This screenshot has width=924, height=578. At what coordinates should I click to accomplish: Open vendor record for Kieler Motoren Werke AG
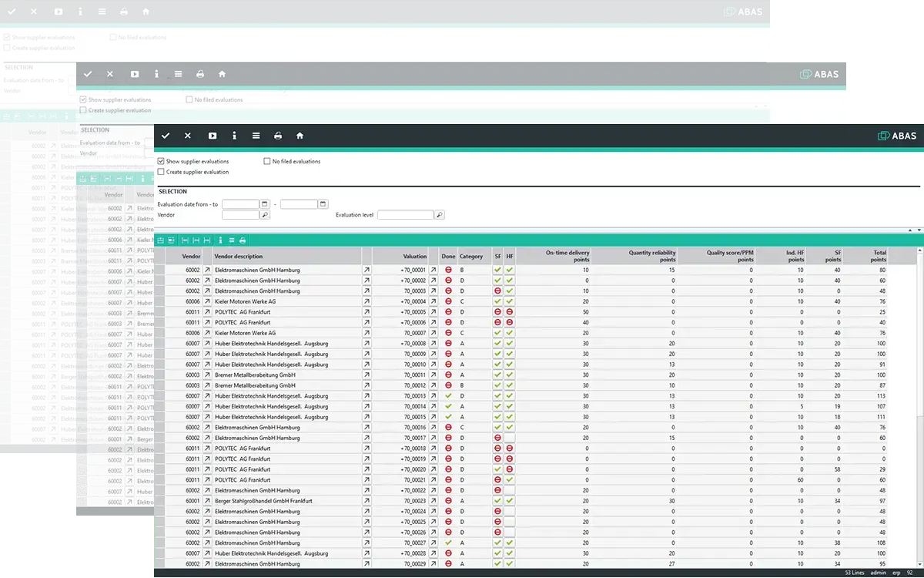pyautogui.click(x=206, y=302)
